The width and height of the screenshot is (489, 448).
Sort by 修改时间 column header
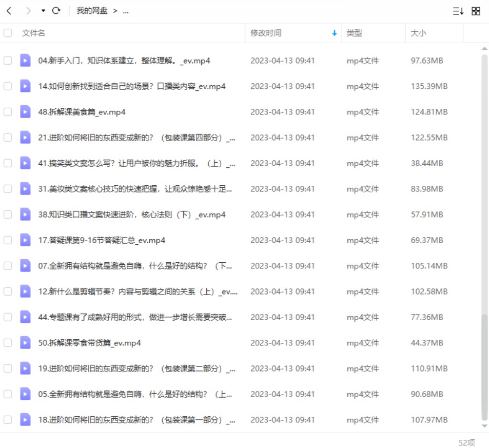[x=266, y=33]
